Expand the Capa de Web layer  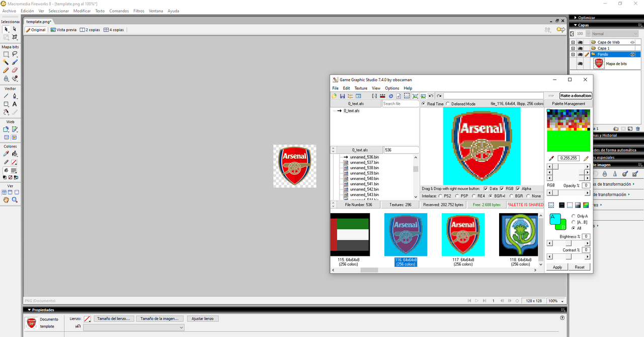tap(573, 42)
